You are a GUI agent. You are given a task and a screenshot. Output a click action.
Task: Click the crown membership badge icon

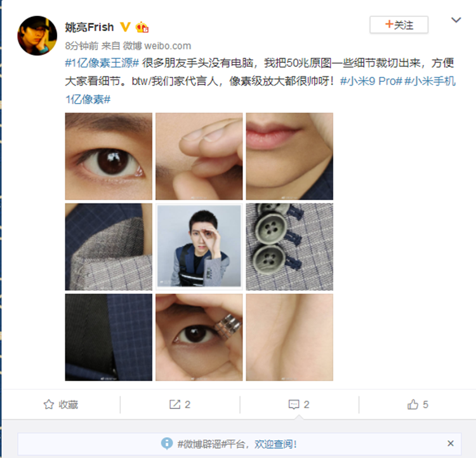tap(142, 27)
